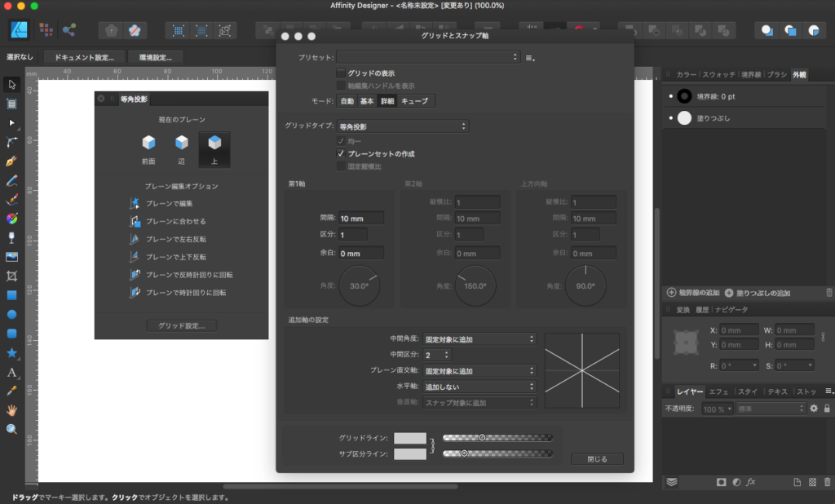
Task: Click the グリッドライン color swatch
Action: (409, 438)
